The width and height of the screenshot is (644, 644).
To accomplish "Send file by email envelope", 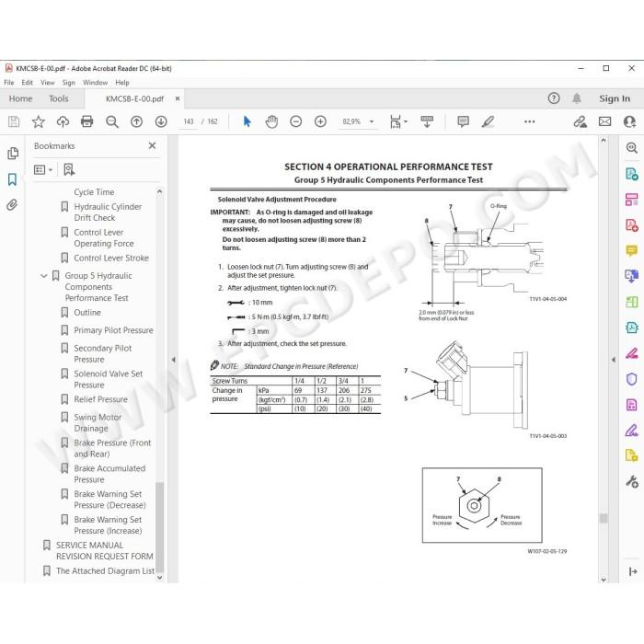I will pyautogui.click(x=604, y=121).
